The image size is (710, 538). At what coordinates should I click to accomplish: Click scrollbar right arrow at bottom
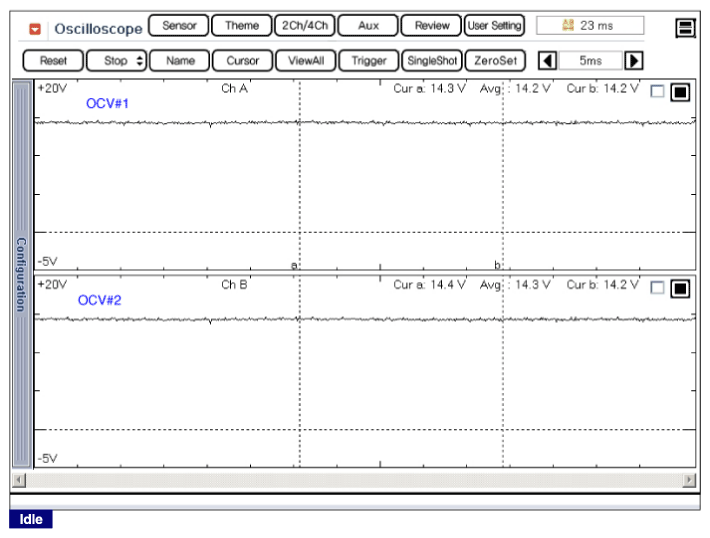click(688, 480)
